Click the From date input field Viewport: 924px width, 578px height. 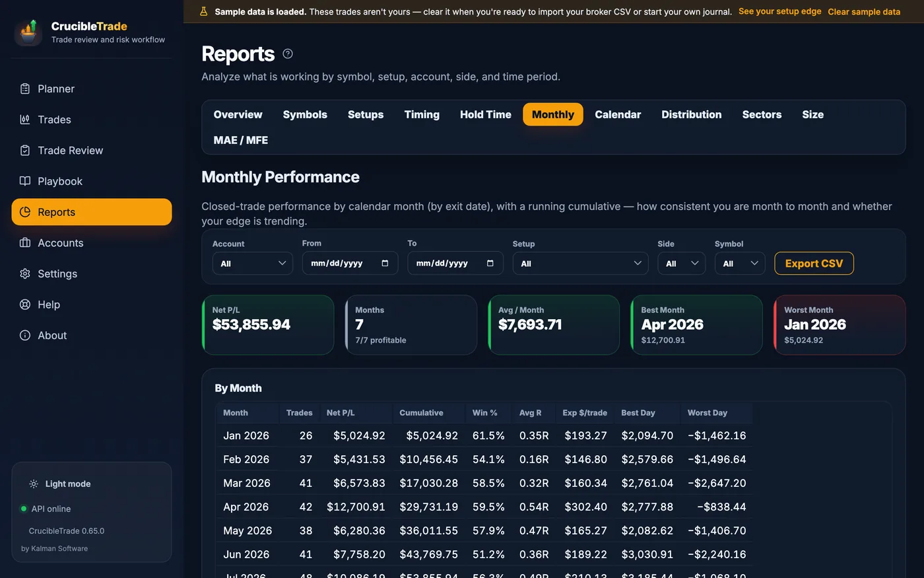tap(350, 263)
